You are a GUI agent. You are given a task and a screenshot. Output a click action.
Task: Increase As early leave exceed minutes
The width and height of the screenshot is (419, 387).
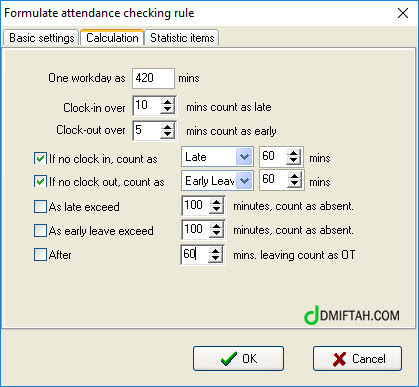216,226
